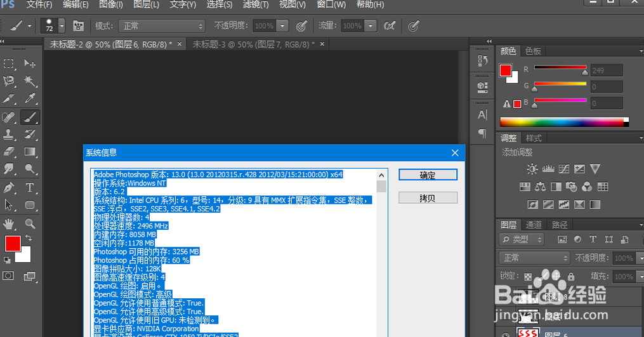Image resolution: width=644 pixels, height=337 pixels.
Task: Select the History Brush tool
Action: (x=30, y=135)
